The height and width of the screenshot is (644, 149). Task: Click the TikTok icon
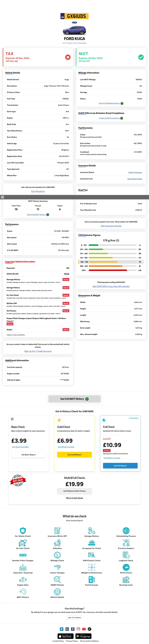(89, 629)
